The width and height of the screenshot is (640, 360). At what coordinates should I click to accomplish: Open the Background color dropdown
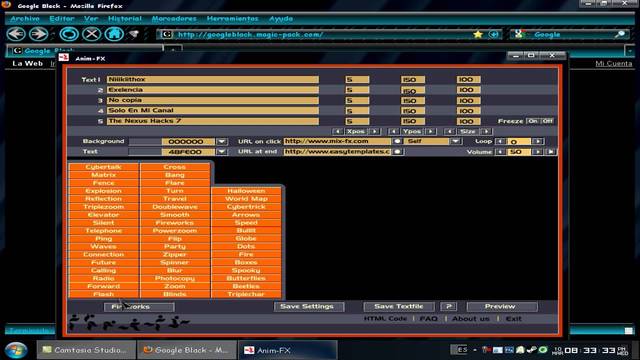(221, 142)
